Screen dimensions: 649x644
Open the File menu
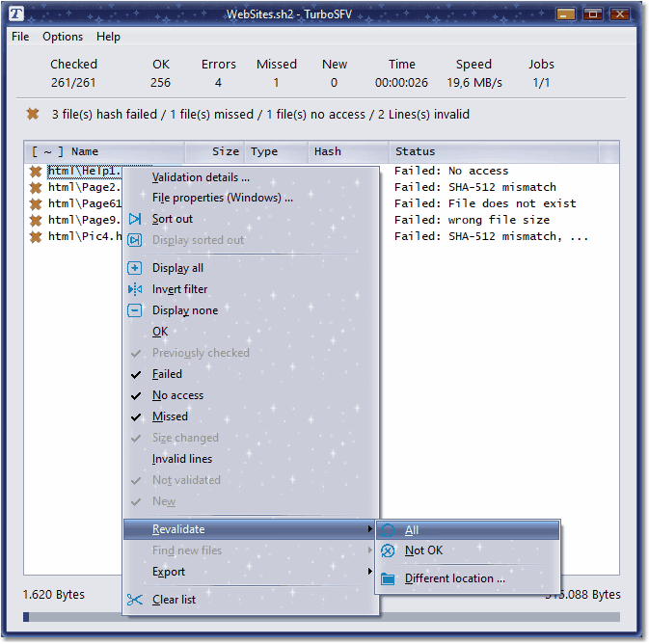[20, 37]
